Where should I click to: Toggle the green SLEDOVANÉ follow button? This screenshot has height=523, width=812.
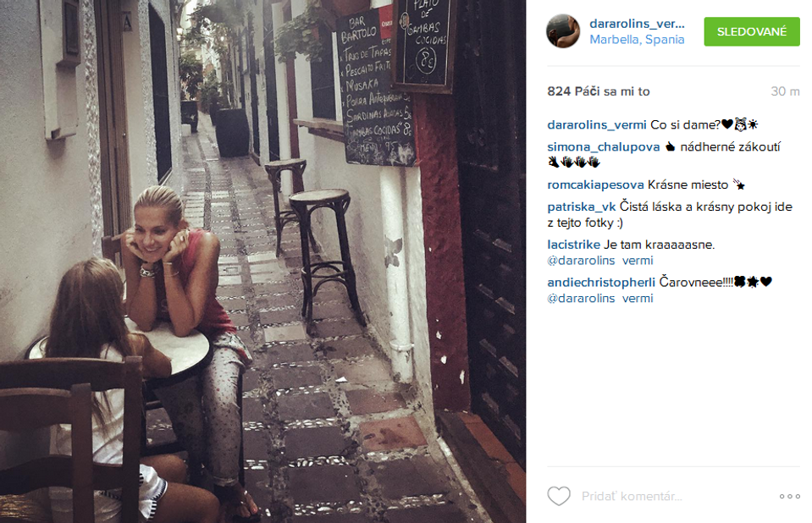coord(751,31)
